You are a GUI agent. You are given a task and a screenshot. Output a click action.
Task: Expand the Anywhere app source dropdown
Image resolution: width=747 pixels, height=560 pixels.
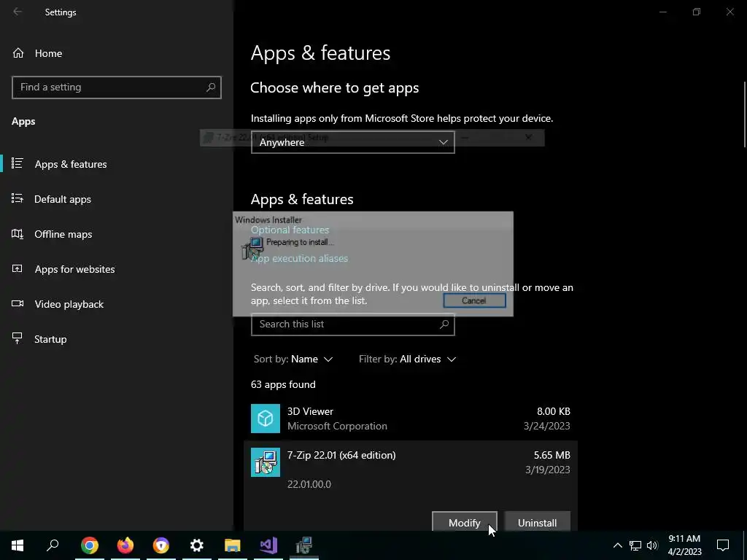coord(352,142)
